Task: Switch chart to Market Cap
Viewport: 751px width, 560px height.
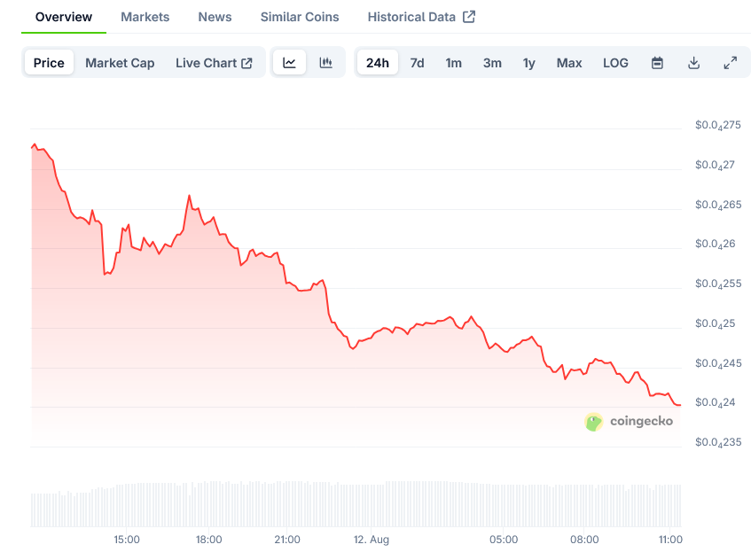Action: [x=120, y=63]
